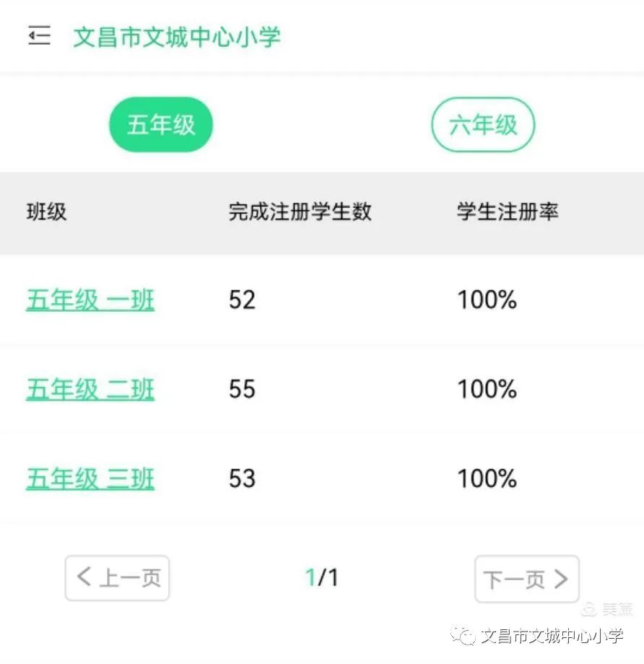The height and width of the screenshot is (664, 644).
Task: Switch to the 六年级 grade tab
Action: (483, 125)
